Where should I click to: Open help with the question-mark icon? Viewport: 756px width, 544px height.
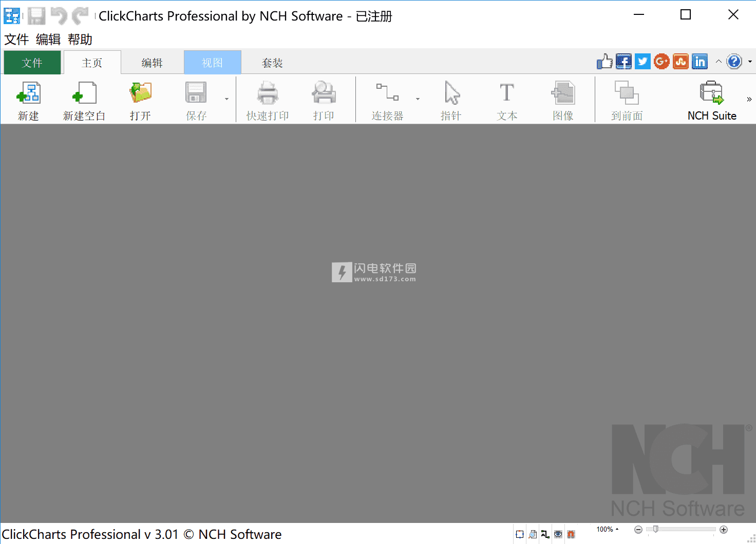[x=734, y=62]
